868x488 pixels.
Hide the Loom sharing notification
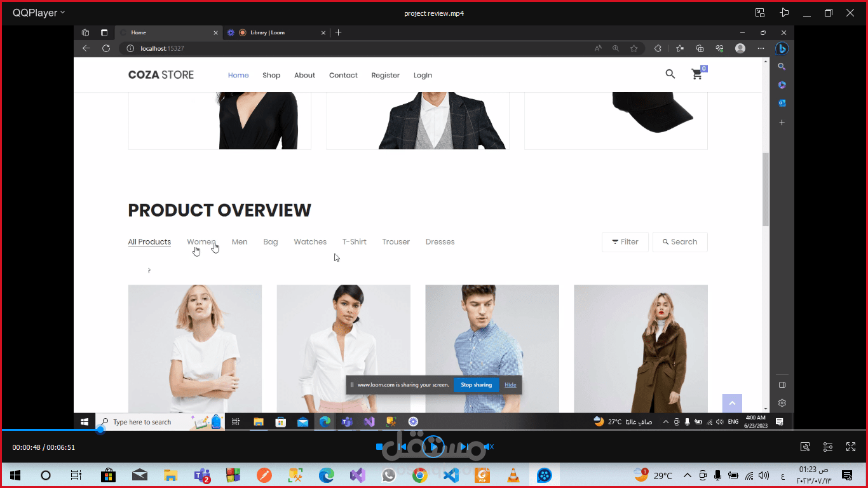click(x=510, y=384)
